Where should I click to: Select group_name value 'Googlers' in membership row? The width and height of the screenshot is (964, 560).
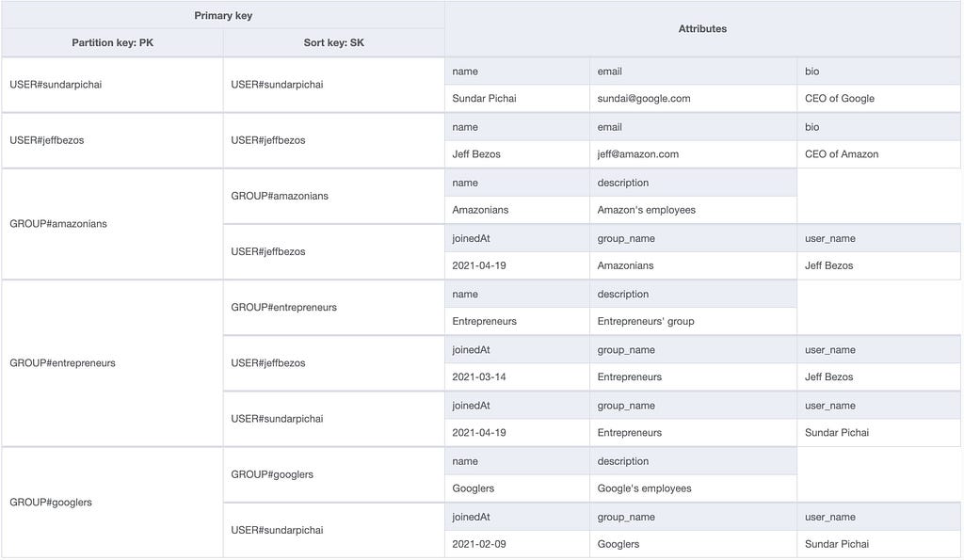(694, 544)
